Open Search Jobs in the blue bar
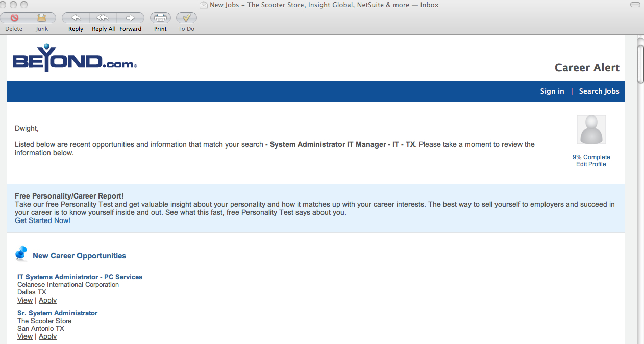 coord(599,91)
